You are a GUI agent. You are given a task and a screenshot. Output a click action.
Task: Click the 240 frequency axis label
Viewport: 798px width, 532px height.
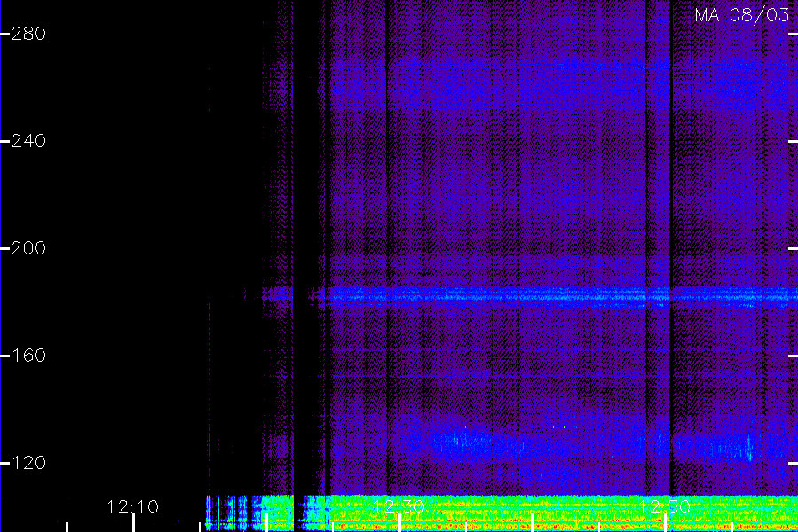click(28, 141)
